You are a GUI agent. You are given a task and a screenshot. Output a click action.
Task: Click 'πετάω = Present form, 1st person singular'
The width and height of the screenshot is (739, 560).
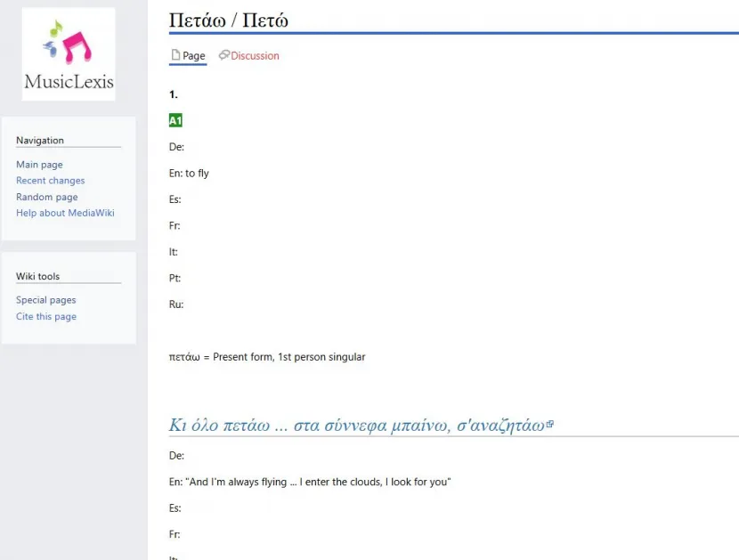point(267,357)
